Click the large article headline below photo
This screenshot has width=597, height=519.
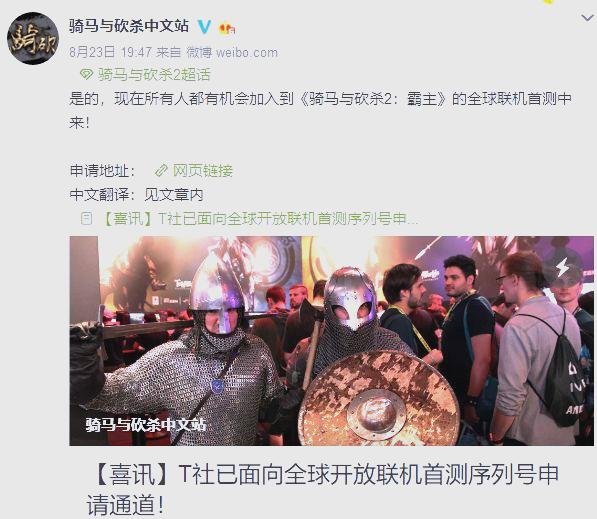point(322,490)
